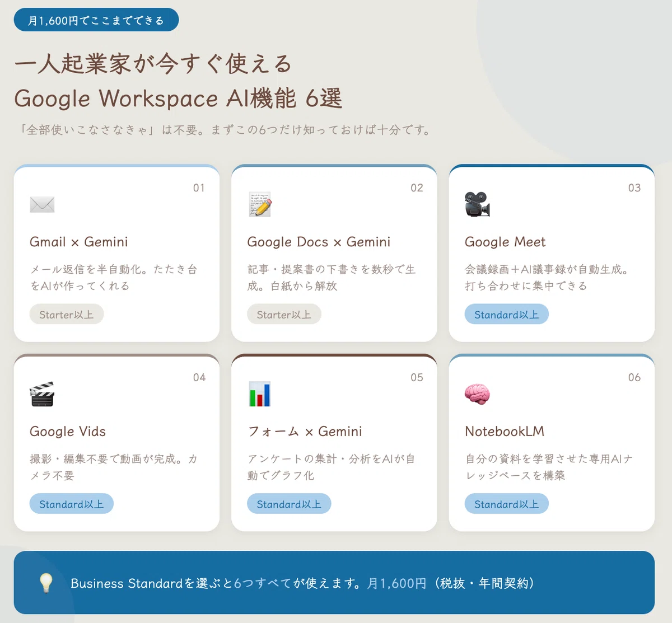Click the Standard以上 badge on Google Vids card
The height and width of the screenshot is (623, 672).
[72, 504]
